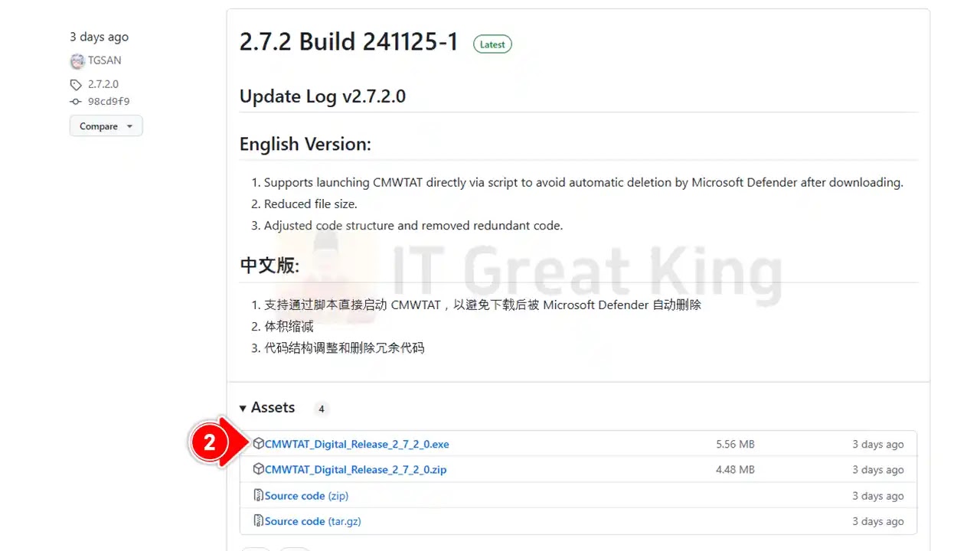Click the tag icon beside 2.7.2.0
Image resolution: width=980 pixels, height=551 pixels.
pyautogui.click(x=75, y=85)
